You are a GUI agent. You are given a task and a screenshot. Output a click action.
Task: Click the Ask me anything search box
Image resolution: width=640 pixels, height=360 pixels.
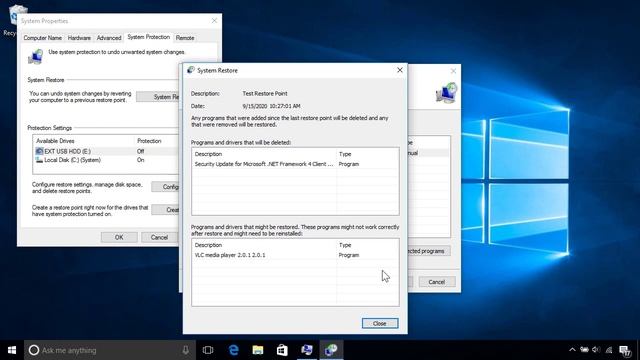110,350
